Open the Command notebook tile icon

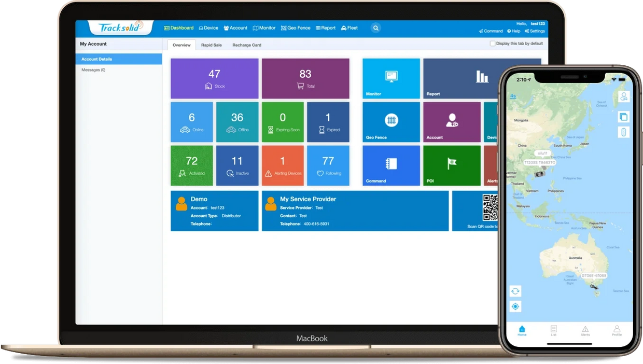pyautogui.click(x=390, y=162)
